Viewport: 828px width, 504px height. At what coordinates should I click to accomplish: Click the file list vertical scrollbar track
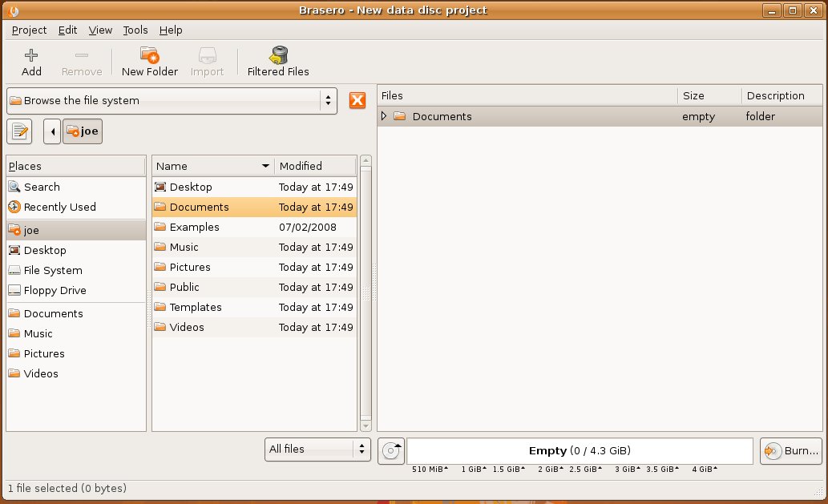pyautogui.click(x=366, y=293)
